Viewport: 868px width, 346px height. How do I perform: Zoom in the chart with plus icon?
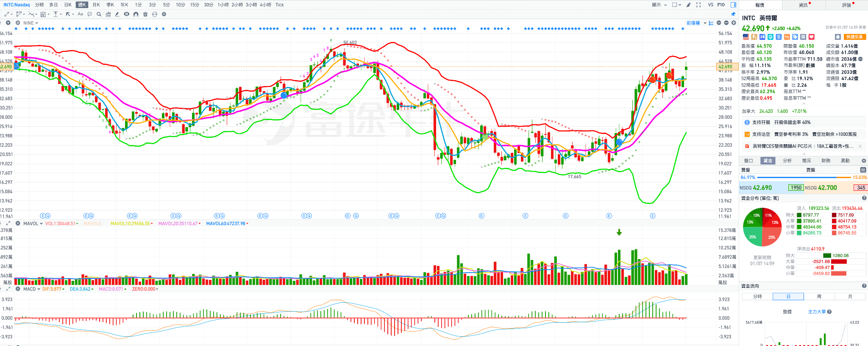[x=734, y=23]
